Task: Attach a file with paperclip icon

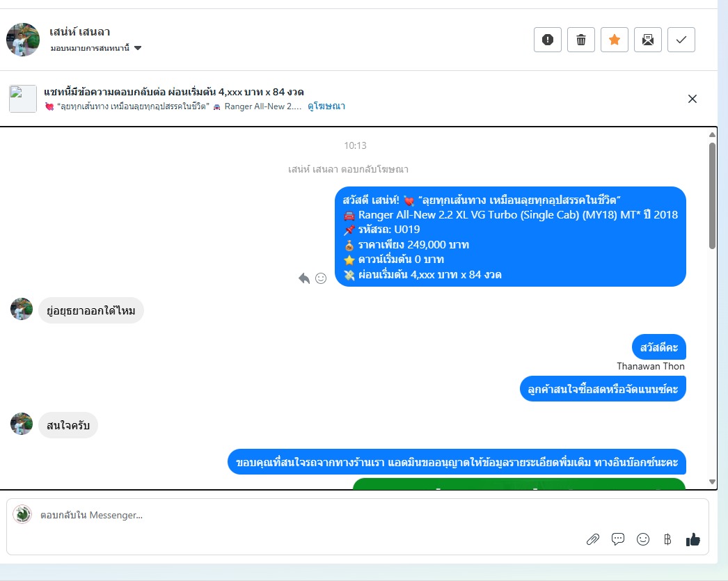Action: pyautogui.click(x=593, y=539)
